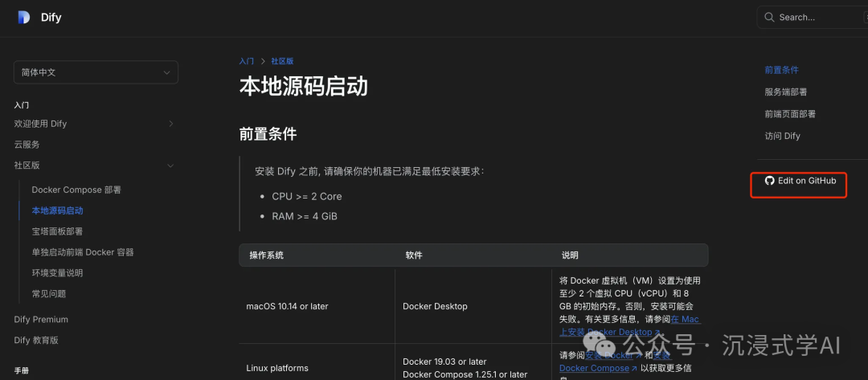Click the 本地源码启动 page title
This screenshot has height=380, width=868.
tap(303, 86)
